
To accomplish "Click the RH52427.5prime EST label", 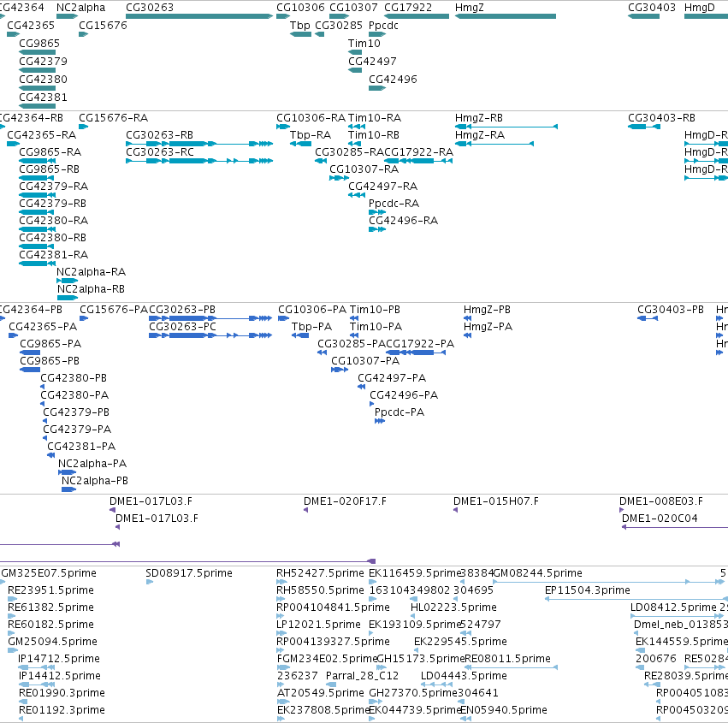I will click(320, 573).
